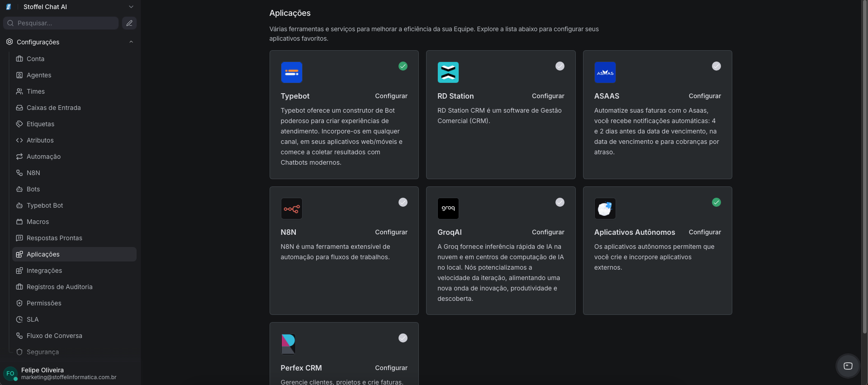Screen dimensions: 868x385
Task: Open Conta settings
Action: (x=74, y=59)
